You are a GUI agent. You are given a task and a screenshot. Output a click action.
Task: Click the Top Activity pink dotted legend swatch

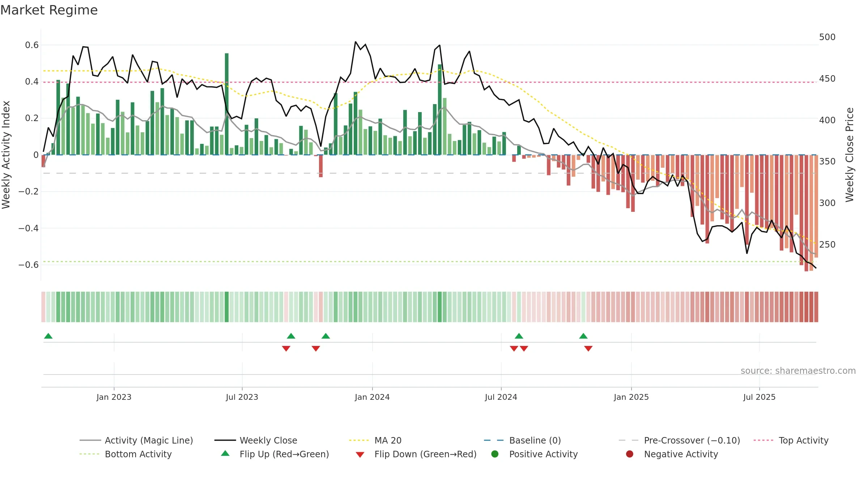tap(763, 440)
